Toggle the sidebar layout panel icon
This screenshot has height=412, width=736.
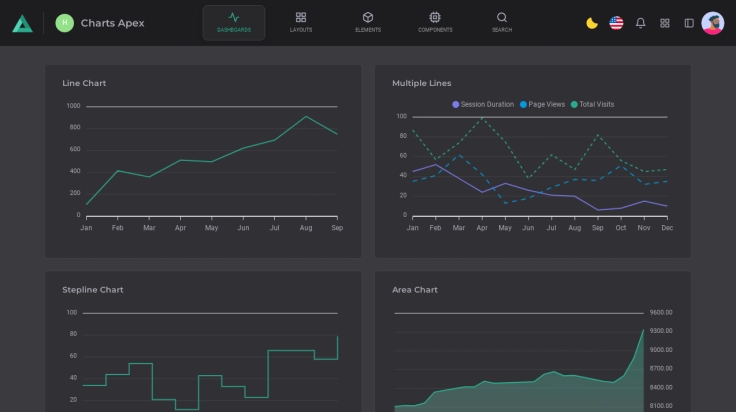[689, 23]
